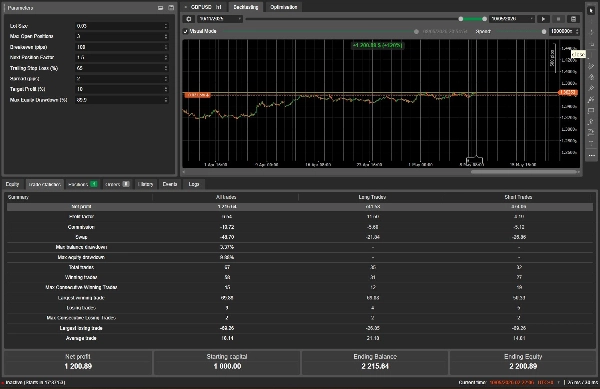Click the All trades column header

tap(226, 197)
